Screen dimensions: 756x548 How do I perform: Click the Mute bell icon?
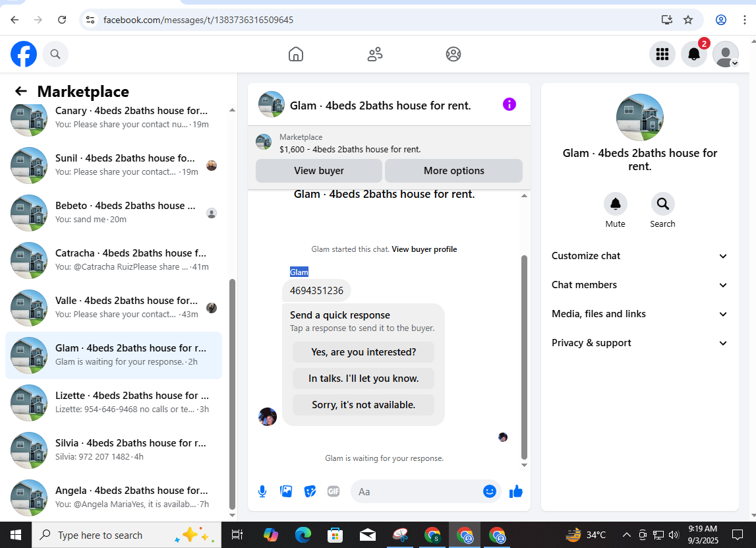point(615,204)
